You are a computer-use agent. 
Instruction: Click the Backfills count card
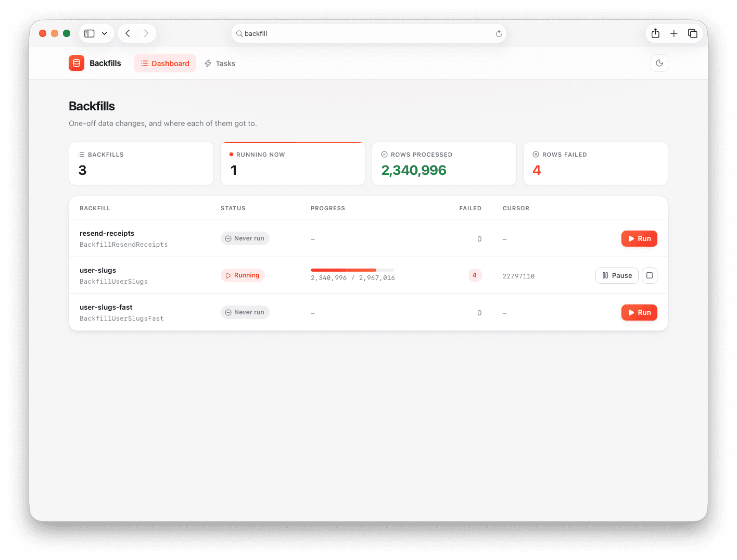141,163
